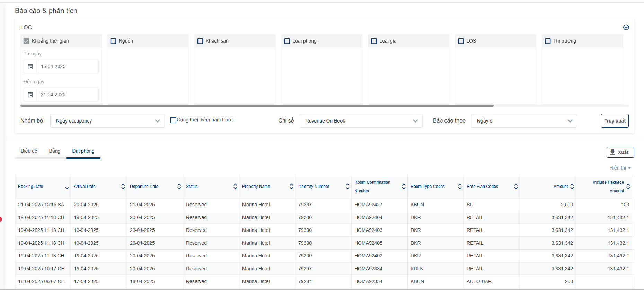Sort by Property Name column icon
644x290 pixels.
pyautogui.click(x=291, y=187)
